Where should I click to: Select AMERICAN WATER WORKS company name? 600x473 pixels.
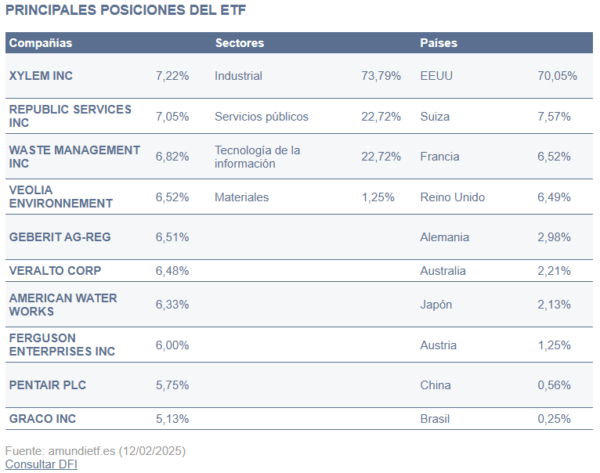pos(62,305)
